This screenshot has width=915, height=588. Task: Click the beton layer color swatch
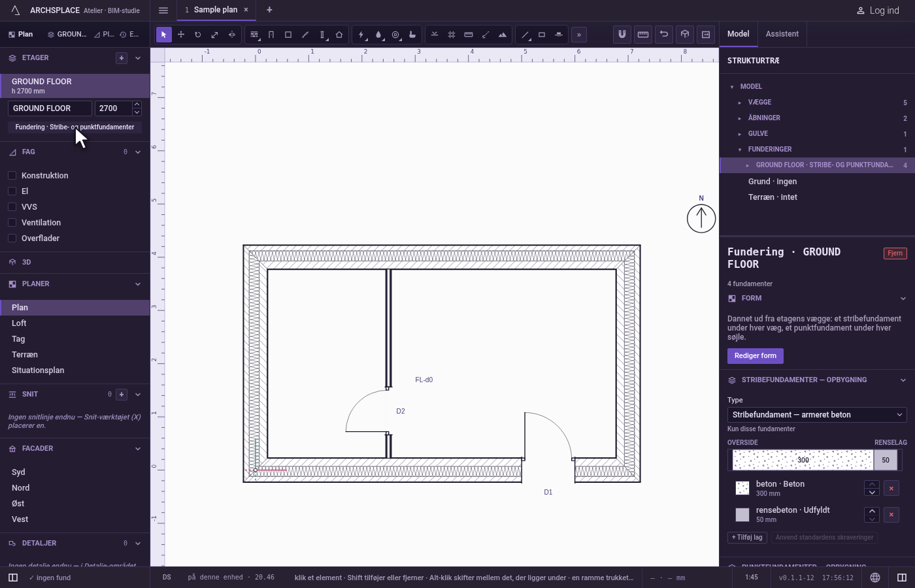[x=742, y=489]
